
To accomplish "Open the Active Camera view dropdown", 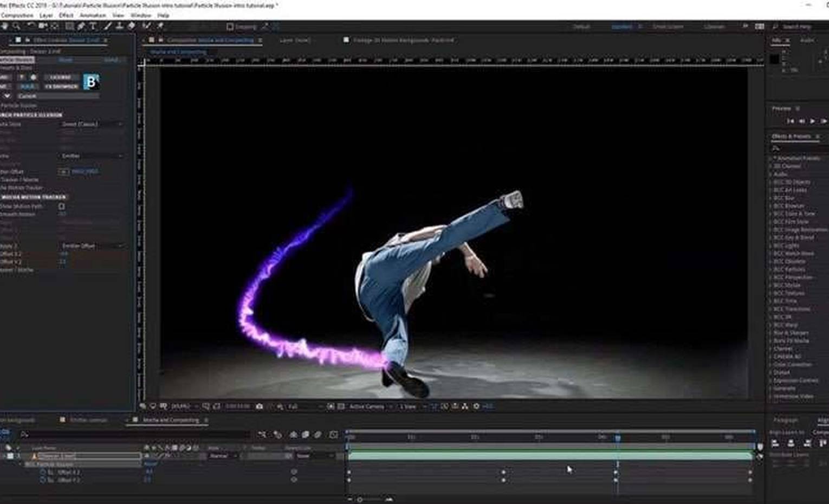I will click(x=370, y=406).
